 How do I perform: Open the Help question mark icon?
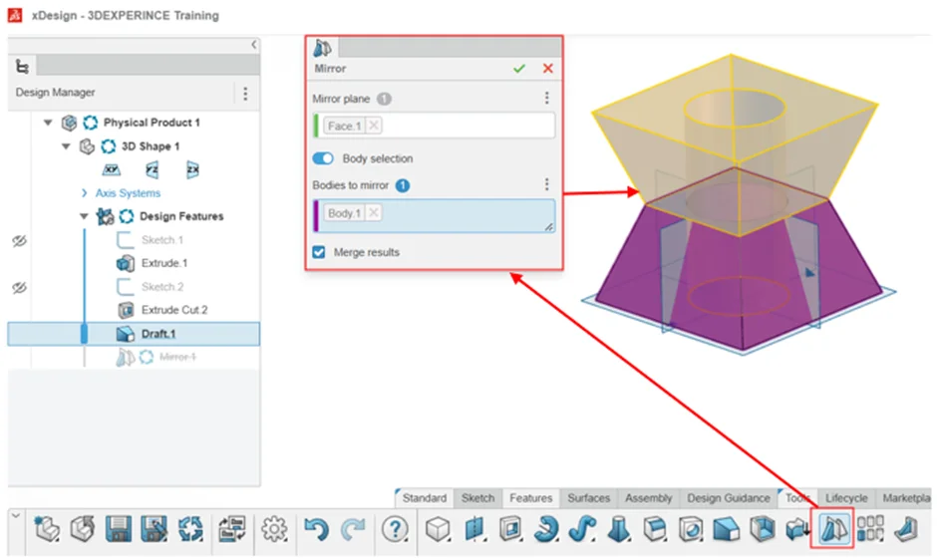tap(395, 529)
